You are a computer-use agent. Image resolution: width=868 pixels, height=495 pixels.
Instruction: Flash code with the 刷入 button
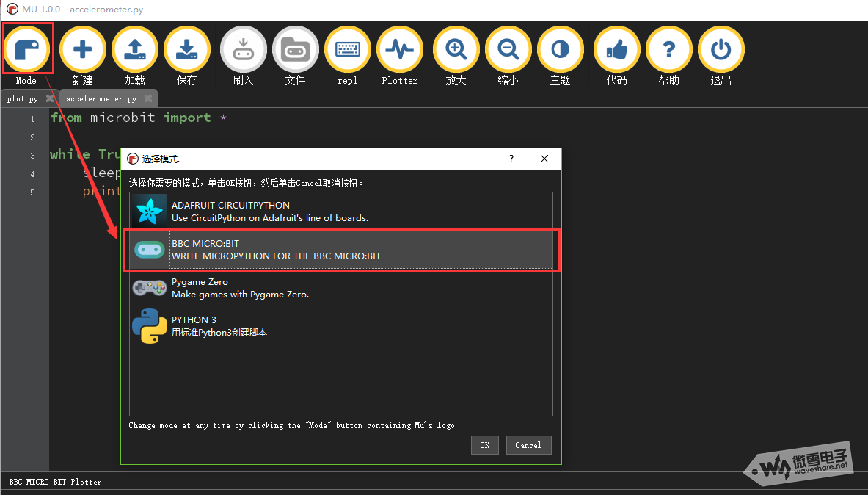click(x=243, y=50)
